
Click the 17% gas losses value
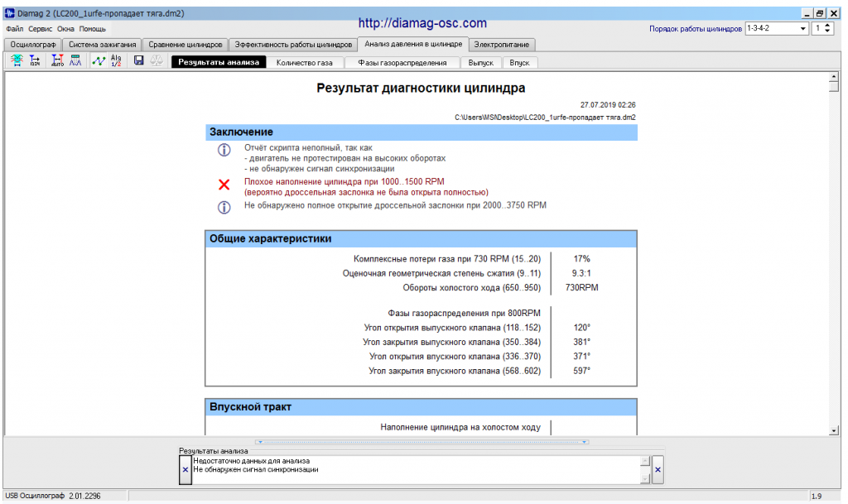[581, 259]
